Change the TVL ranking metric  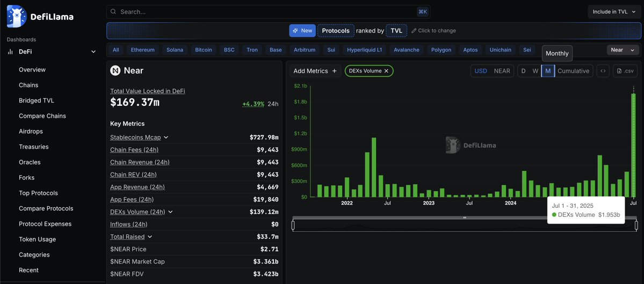396,31
